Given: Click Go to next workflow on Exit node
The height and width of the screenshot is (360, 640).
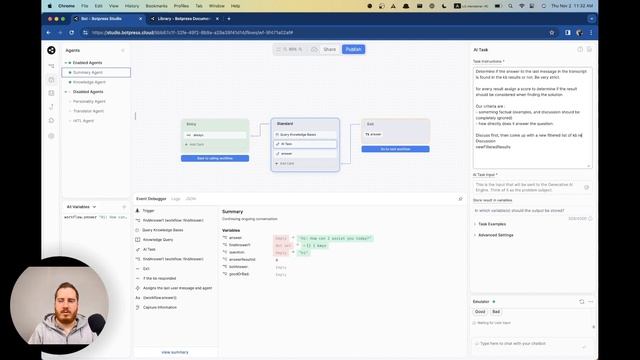Looking at the screenshot, I should click(395, 149).
